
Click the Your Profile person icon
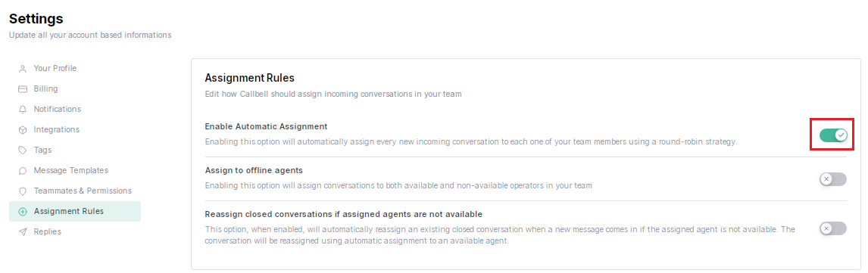pyautogui.click(x=23, y=69)
